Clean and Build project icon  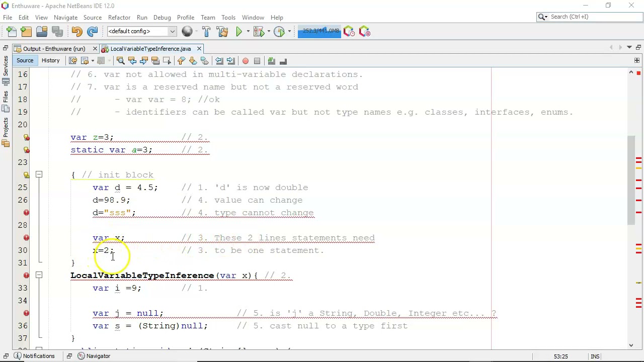point(222,32)
